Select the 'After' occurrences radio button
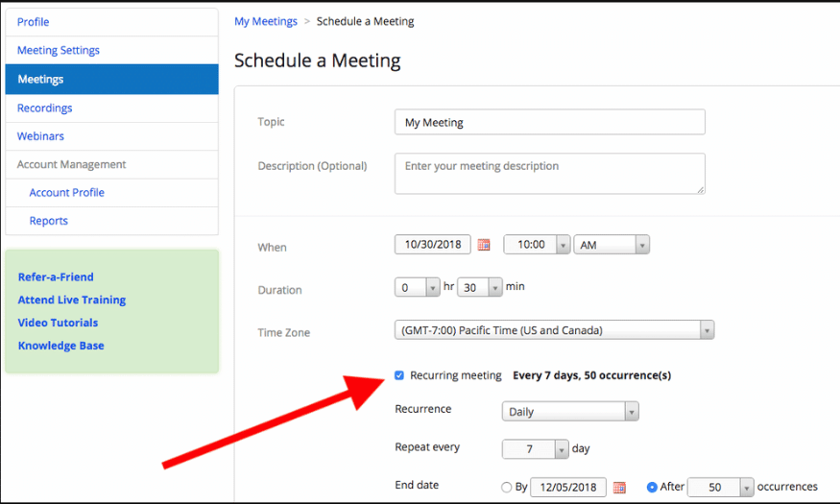 coord(652,488)
